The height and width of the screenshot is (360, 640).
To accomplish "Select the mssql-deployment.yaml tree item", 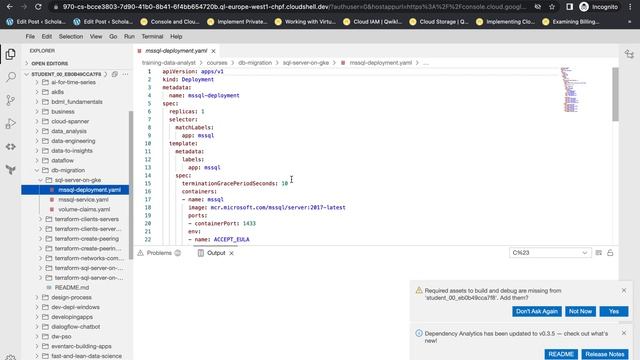I will click(x=76, y=190).
